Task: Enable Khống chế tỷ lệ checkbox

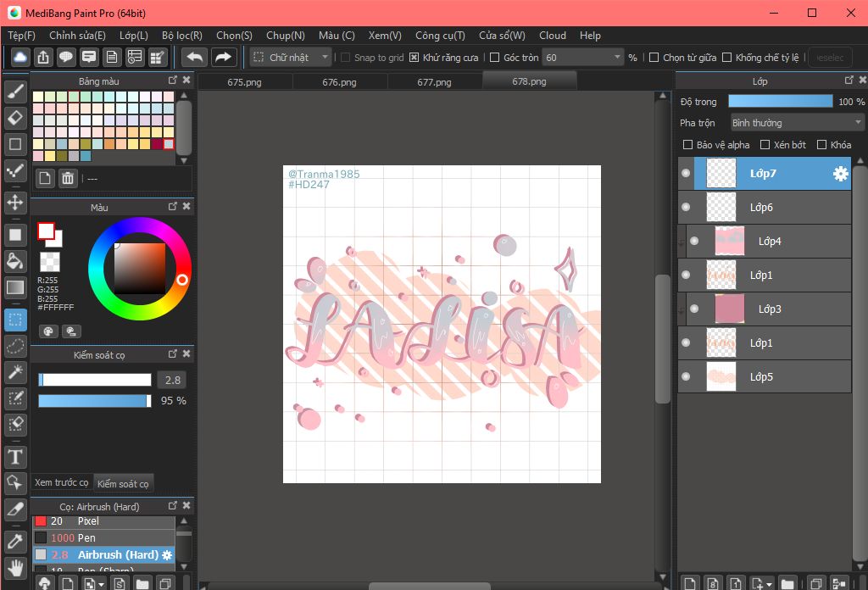Action: pos(726,57)
